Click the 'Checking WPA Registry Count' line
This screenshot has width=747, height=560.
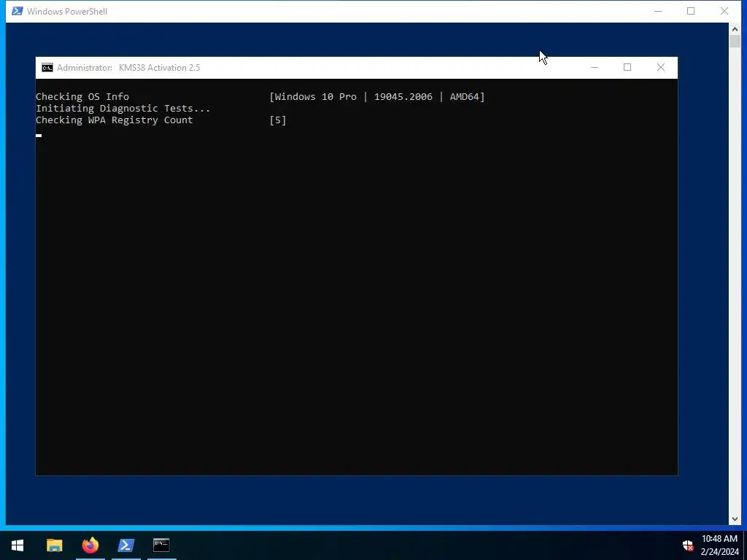click(115, 120)
